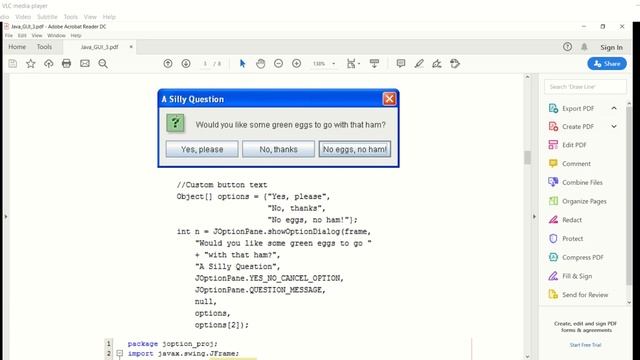This screenshot has height=360, width=640.
Task: Collapse the code fold marker on line 2
Action: (119, 353)
